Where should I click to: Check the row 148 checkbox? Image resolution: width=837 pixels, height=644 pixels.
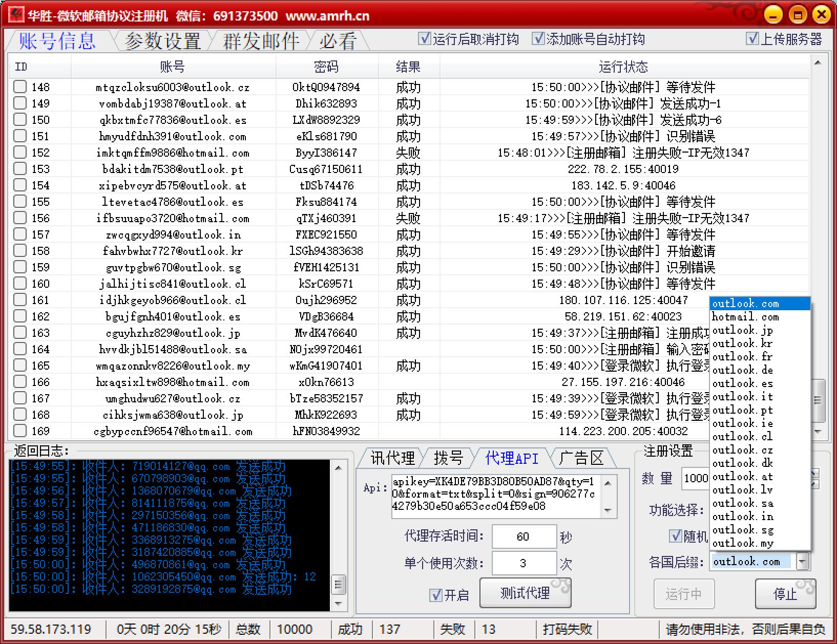click(20, 87)
